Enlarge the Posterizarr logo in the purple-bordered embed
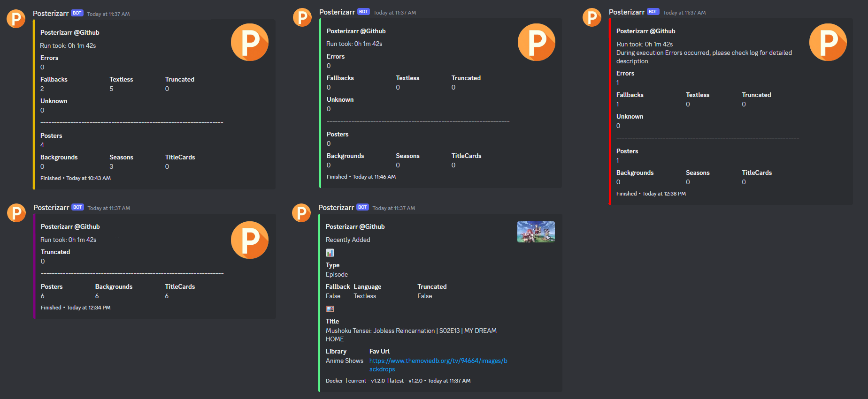This screenshot has height=399, width=868. [x=249, y=240]
